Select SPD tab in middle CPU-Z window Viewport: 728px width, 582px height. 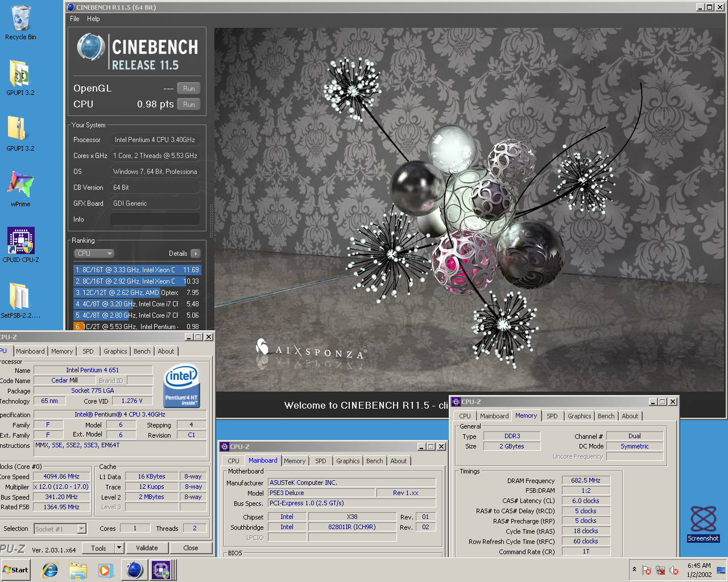321,461
